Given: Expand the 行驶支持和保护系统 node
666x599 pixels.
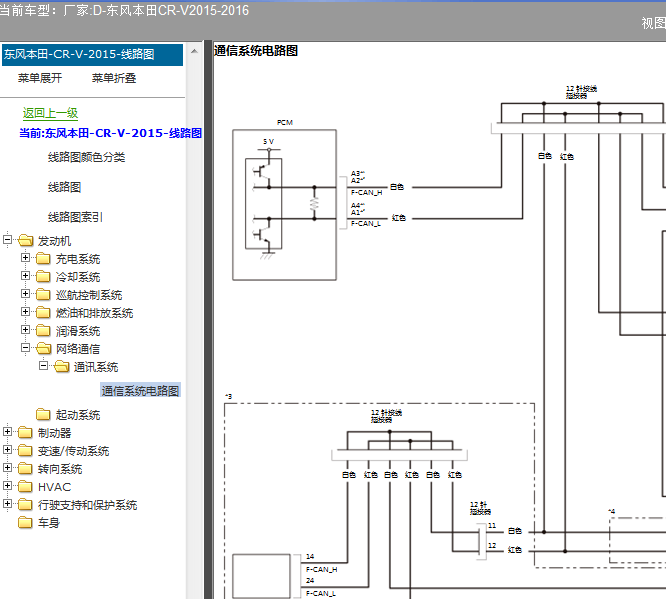Looking at the screenshot, I should coord(7,503).
